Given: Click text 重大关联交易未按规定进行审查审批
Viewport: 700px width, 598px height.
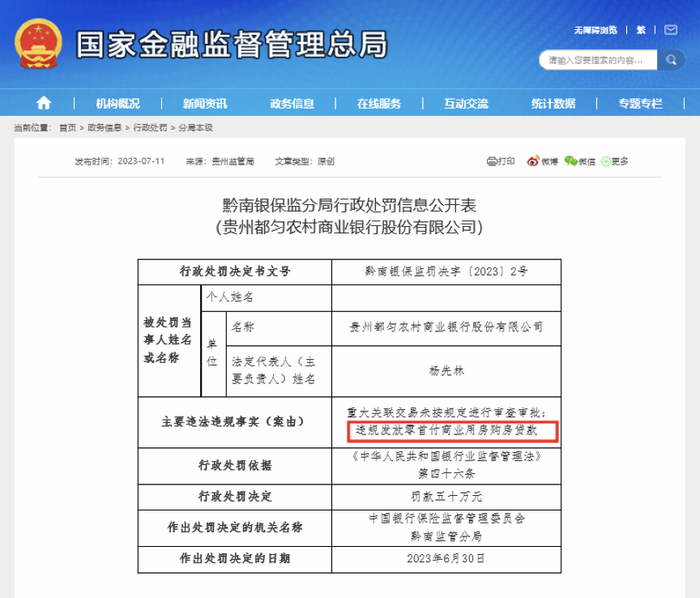Looking at the screenshot, I should (x=443, y=412).
